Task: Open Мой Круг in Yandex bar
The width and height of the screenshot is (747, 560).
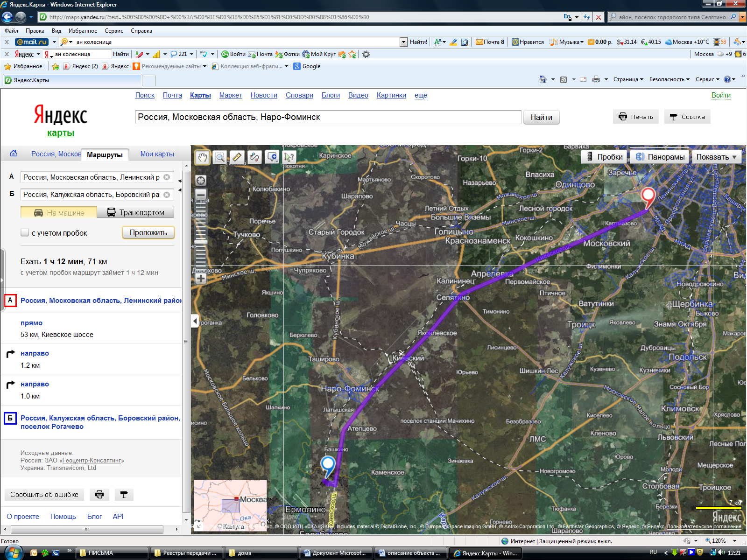Action: 319,54
